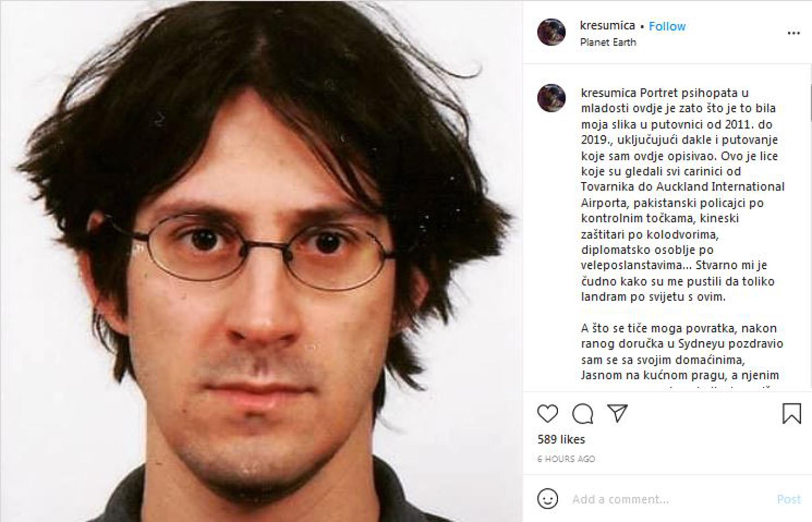This screenshot has width=812, height=522.
Task: Save the post with the bookmark icon
Action: (792, 414)
